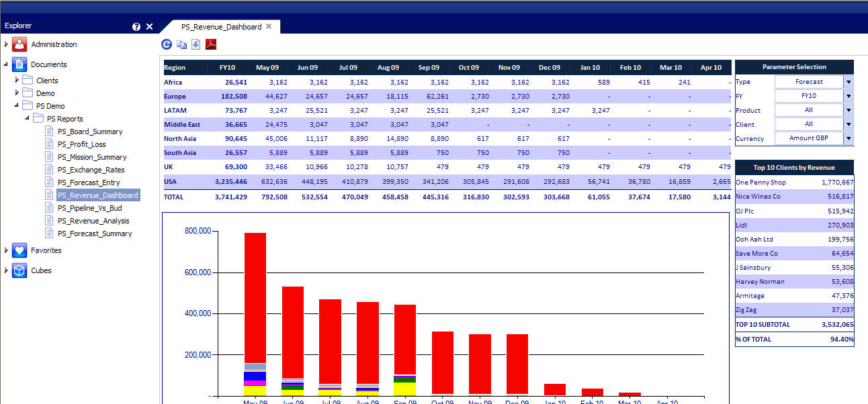Click the PS_Profit_Loss document icon
The width and height of the screenshot is (868, 404).
pos(49,144)
